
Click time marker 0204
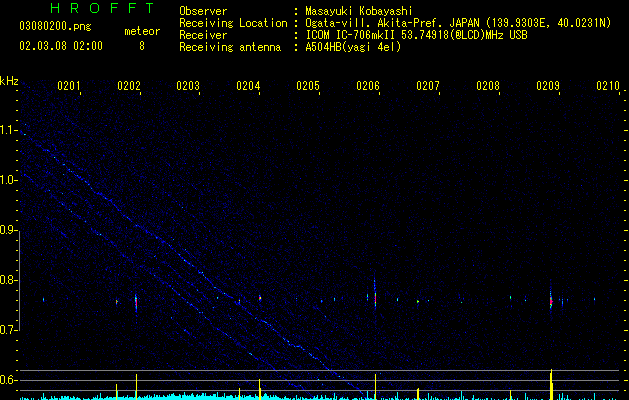coord(248,86)
